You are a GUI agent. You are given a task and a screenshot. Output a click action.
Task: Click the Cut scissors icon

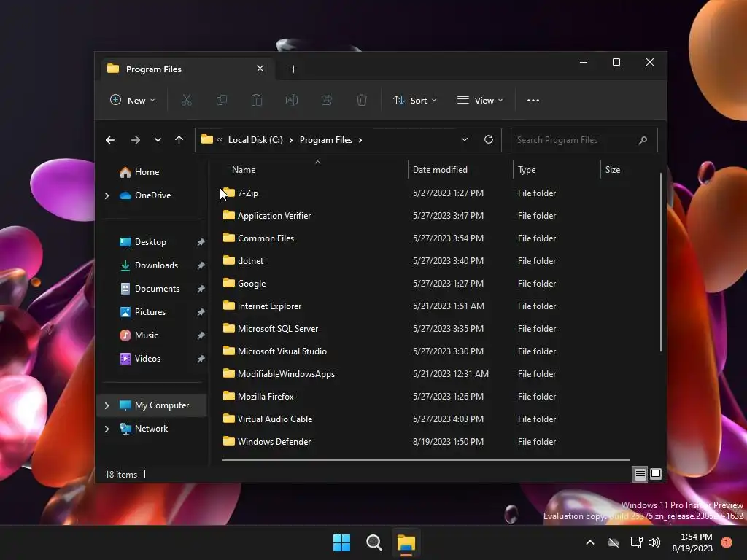tap(186, 101)
